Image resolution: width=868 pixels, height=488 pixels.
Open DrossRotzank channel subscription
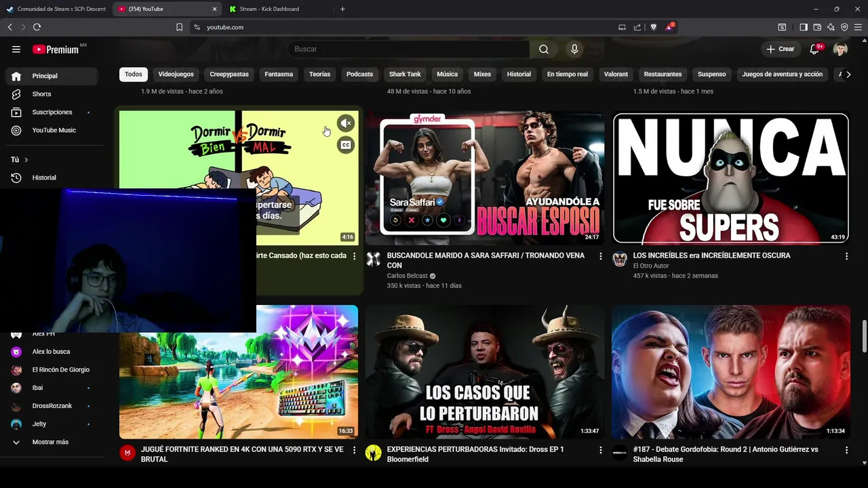[x=52, y=406]
